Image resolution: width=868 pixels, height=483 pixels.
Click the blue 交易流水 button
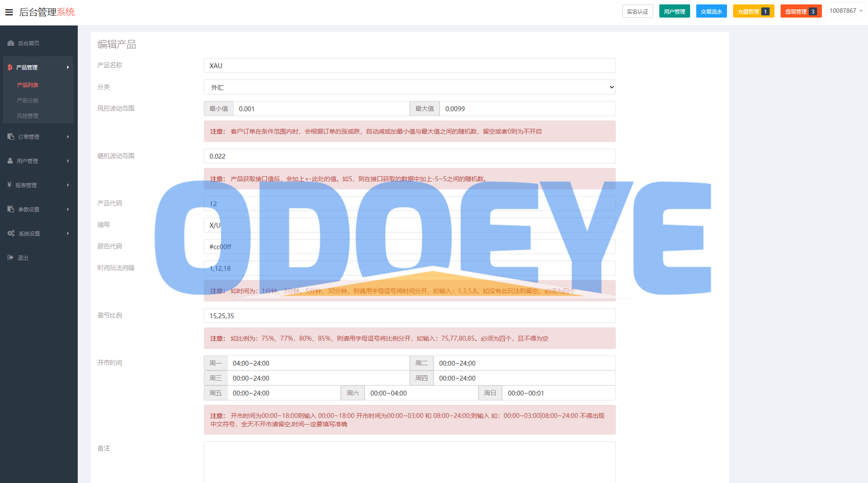711,11
